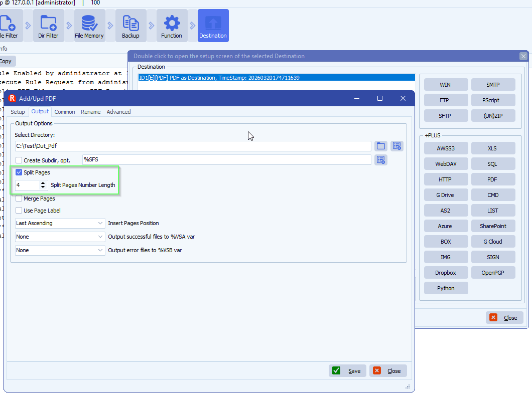The image size is (532, 394).
Task: Browse folder icon for Select Directory
Action: tap(381, 146)
